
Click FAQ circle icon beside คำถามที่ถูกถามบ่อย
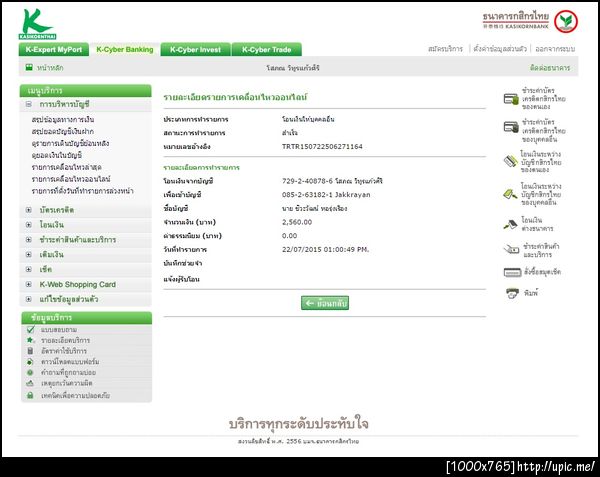(30, 372)
